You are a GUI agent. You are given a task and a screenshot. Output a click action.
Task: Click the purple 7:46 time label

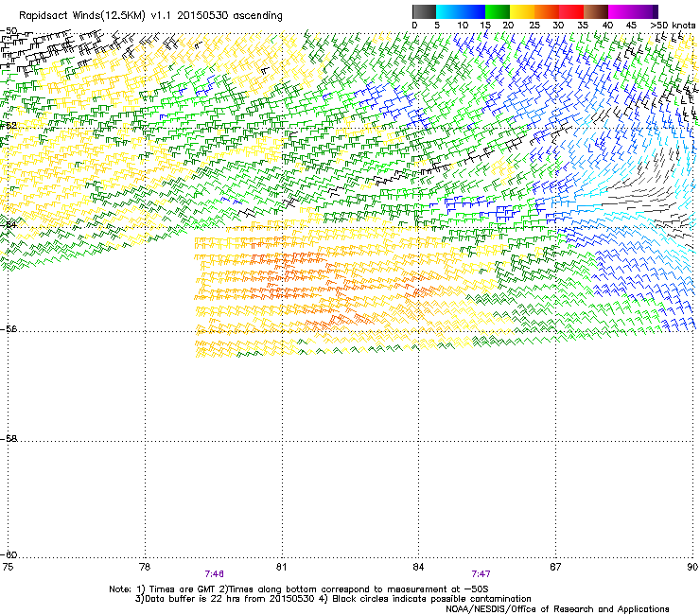(x=215, y=574)
